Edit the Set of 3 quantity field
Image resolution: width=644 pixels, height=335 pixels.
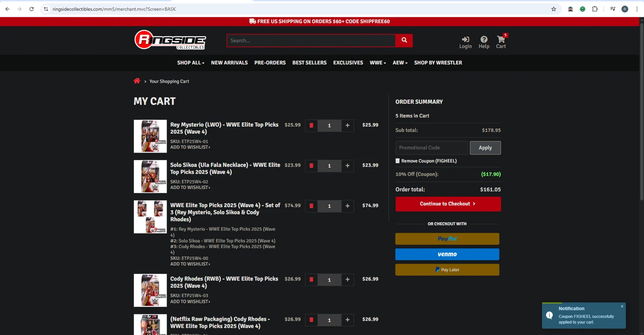(329, 206)
